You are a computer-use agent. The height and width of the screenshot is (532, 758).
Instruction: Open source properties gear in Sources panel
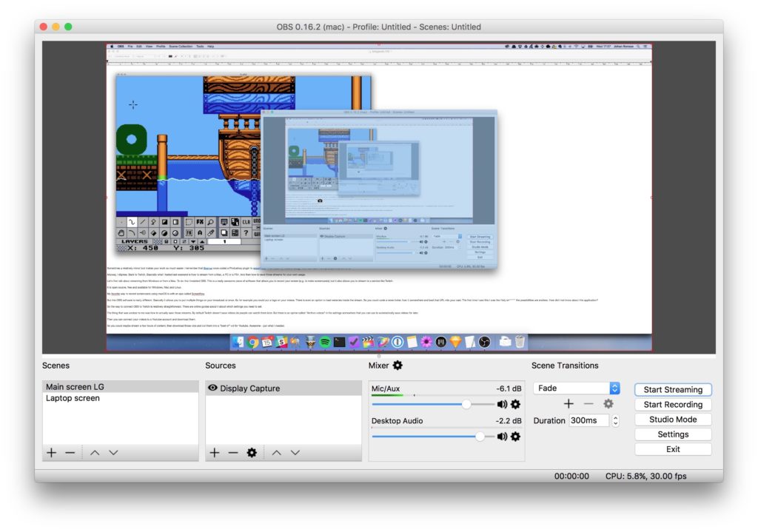tap(252, 453)
